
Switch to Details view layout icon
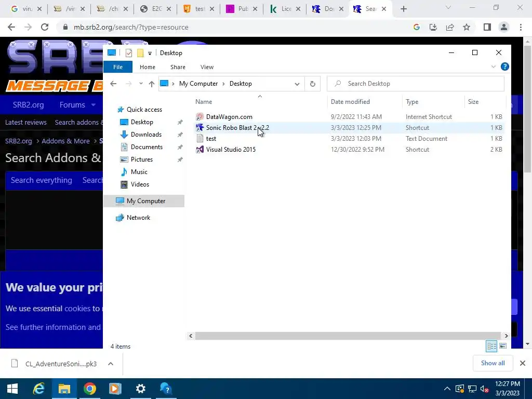[x=491, y=346]
